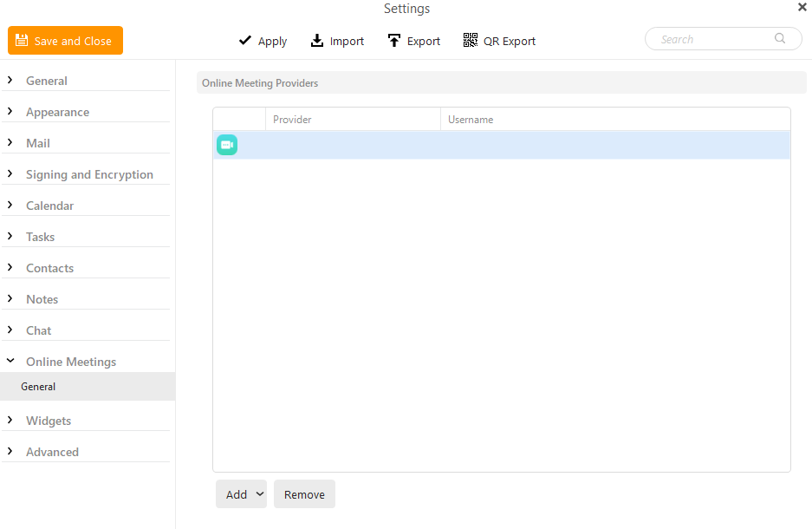Click the Export upload icon
The height and width of the screenshot is (529, 812).
point(394,41)
